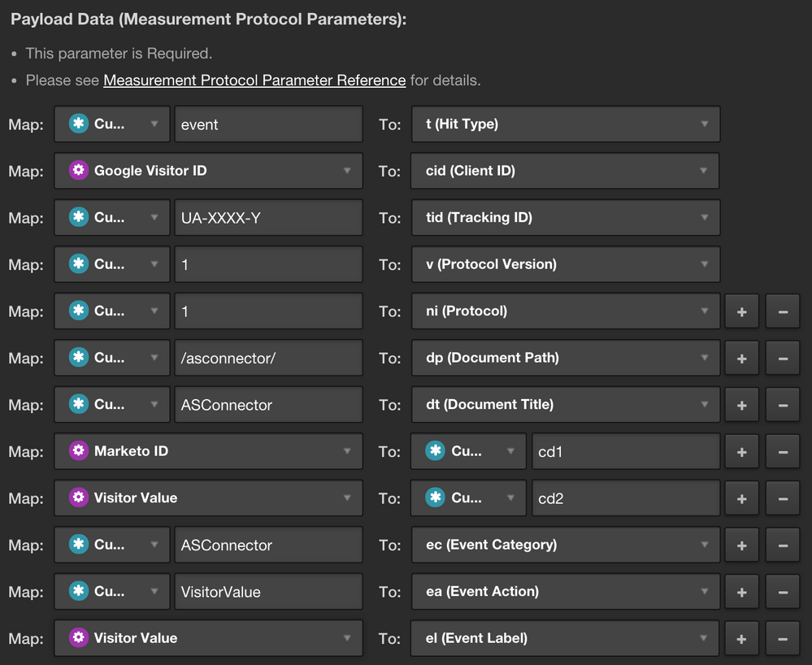The height and width of the screenshot is (665, 812).
Task: Open the Measurement Protocol Parameter Reference link
Action: 254,80
